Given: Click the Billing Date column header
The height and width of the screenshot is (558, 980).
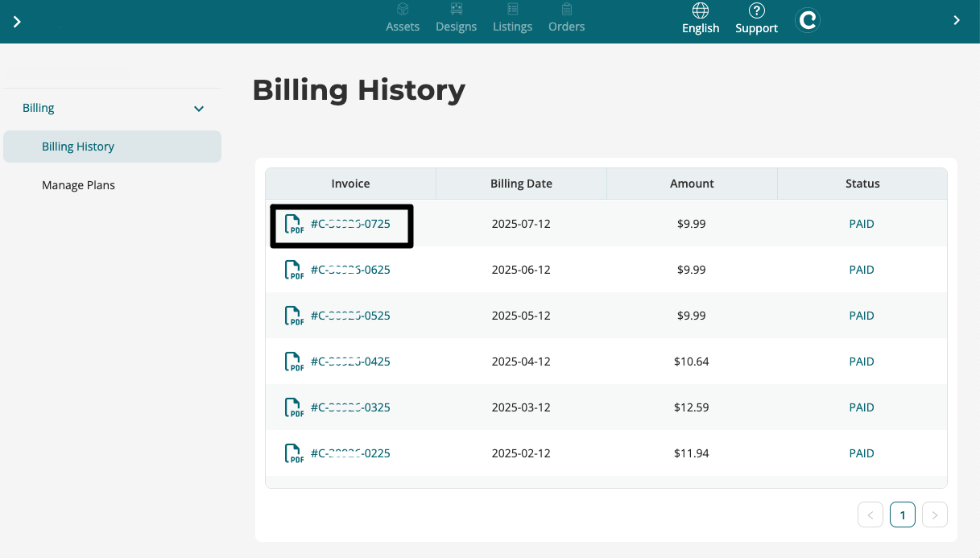Looking at the screenshot, I should point(521,184).
